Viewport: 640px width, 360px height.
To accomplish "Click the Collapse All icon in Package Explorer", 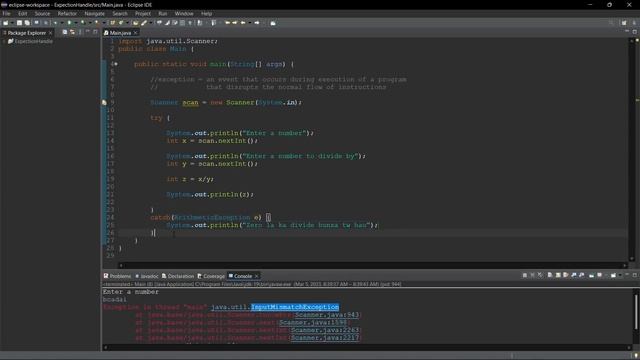I will (64, 32).
